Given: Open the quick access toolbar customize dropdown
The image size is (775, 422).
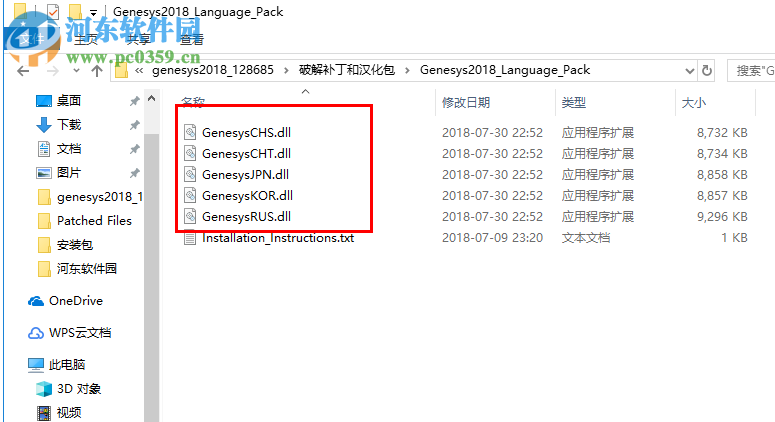Looking at the screenshot, I should pos(93,12).
